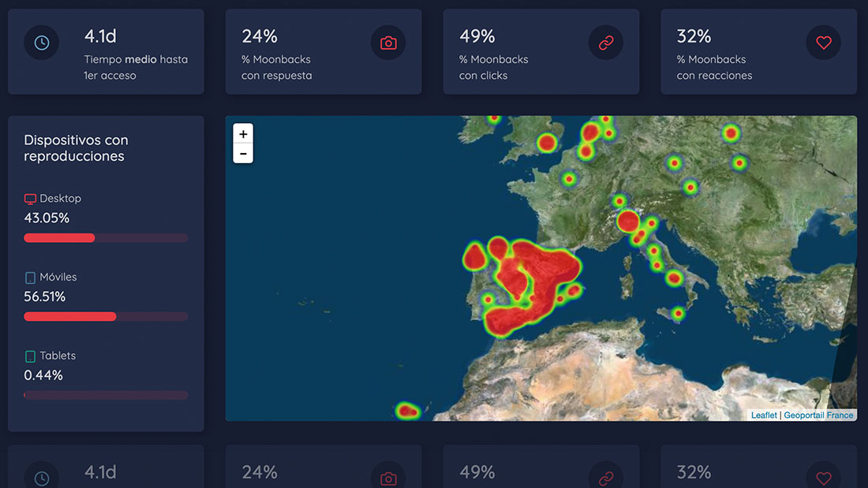Click the 56.51% Móviles value
This screenshot has width=868, height=488.
[44, 296]
